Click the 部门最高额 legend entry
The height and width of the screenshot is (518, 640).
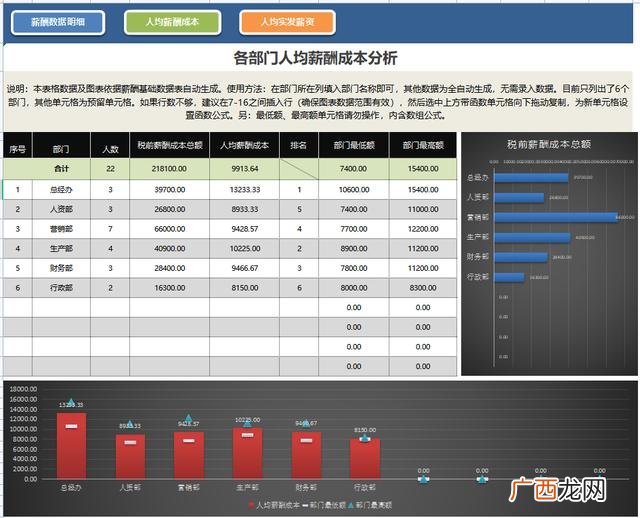point(370,505)
